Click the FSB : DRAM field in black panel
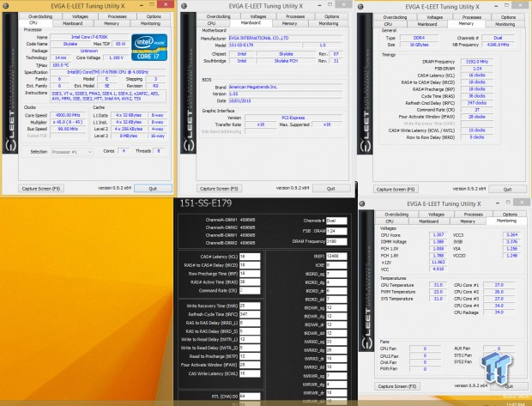Image resolution: width=532 pixels, height=406 pixels. point(336,231)
